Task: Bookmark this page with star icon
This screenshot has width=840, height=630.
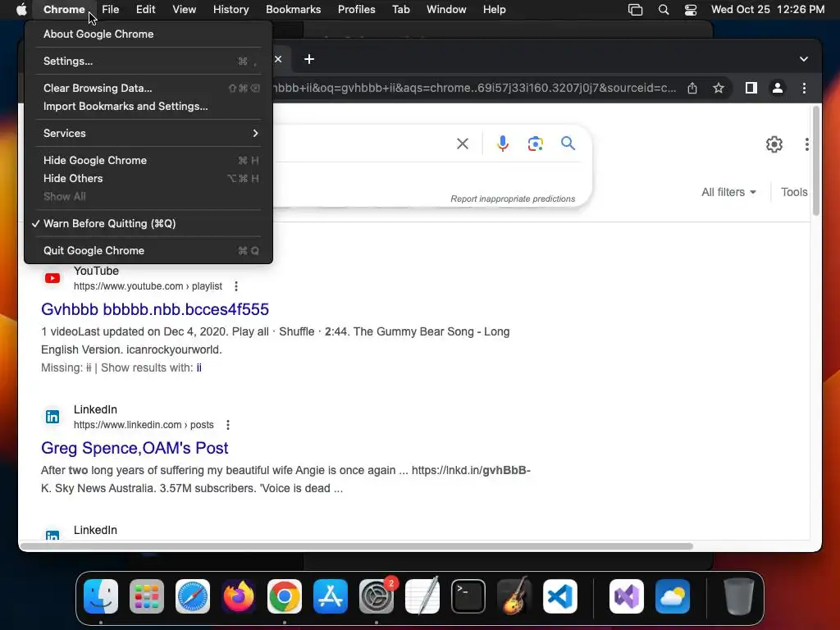Action: (719, 88)
